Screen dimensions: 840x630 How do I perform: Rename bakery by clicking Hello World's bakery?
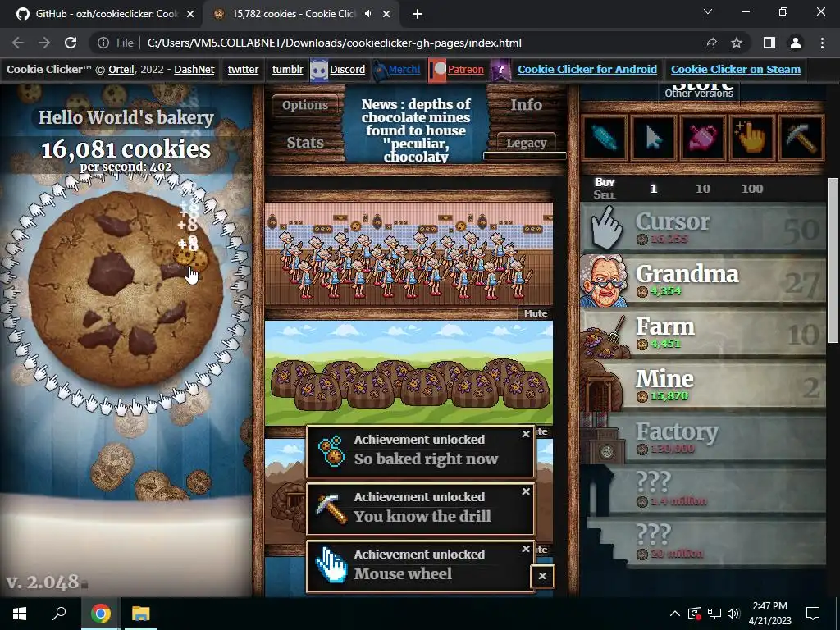pyautogui.click(x=126, y=117)
